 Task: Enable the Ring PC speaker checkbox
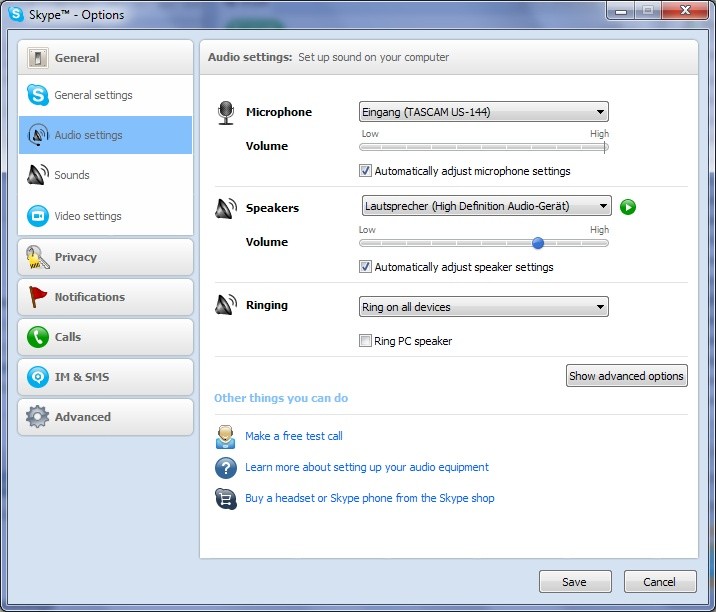[365, 341]
